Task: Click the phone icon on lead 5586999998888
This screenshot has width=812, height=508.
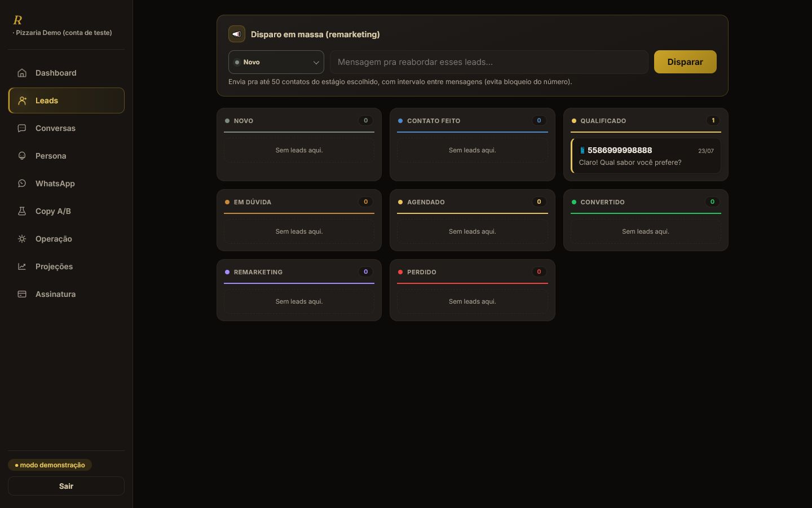Action: 582,151
